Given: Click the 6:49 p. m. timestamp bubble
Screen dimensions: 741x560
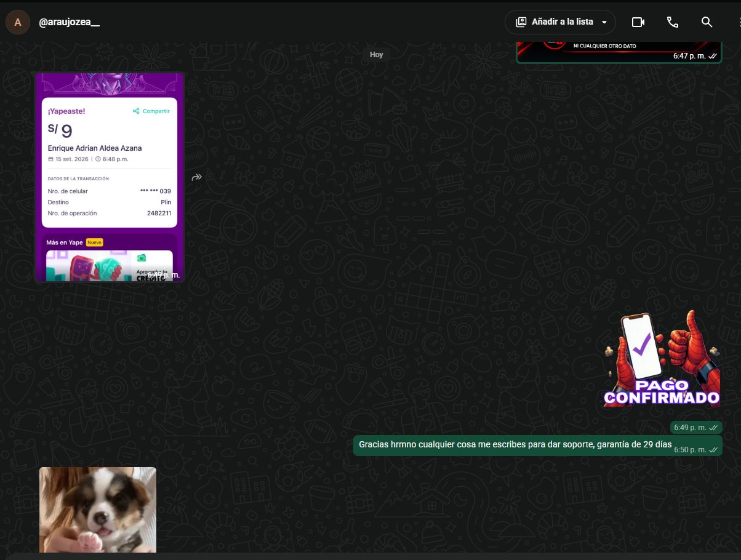Looking at the screenshot, I should [696, 427].
